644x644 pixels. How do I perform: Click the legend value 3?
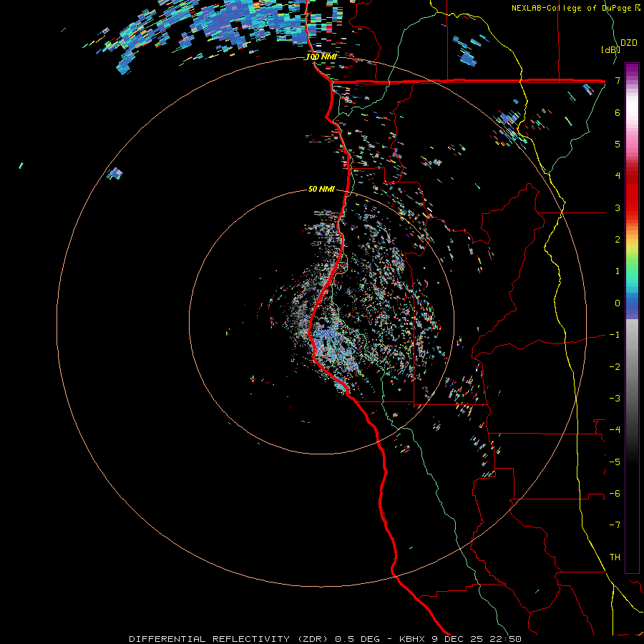pyautogui.click(x=618, y=208)
